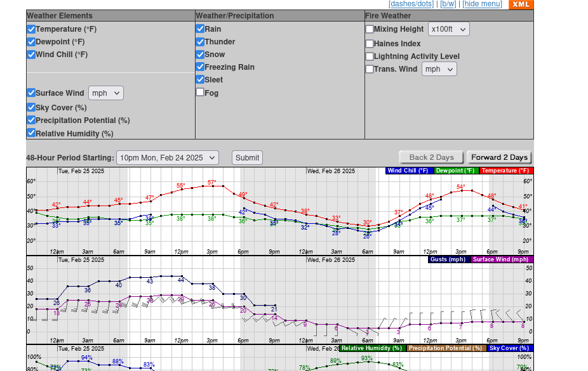
Task: Uncheck the Temperature (°F) checkbox
Action: point(31,29)
